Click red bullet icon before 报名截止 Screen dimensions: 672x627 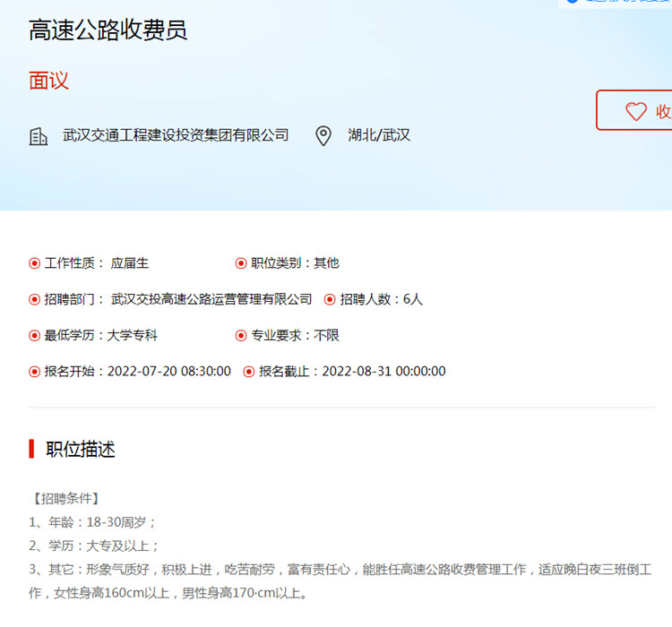[249, 372]
